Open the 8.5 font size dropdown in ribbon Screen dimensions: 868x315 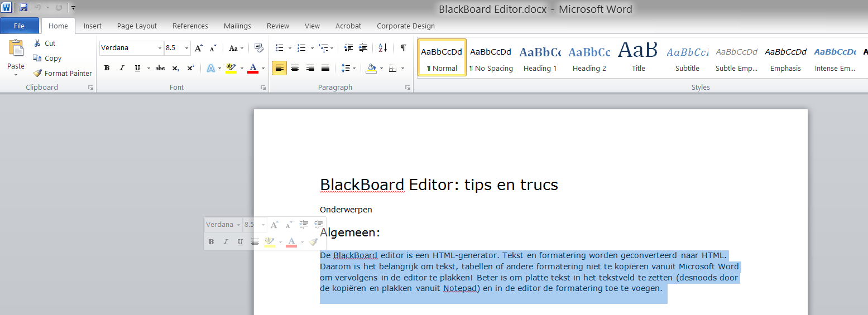click(x=186, y=48)
